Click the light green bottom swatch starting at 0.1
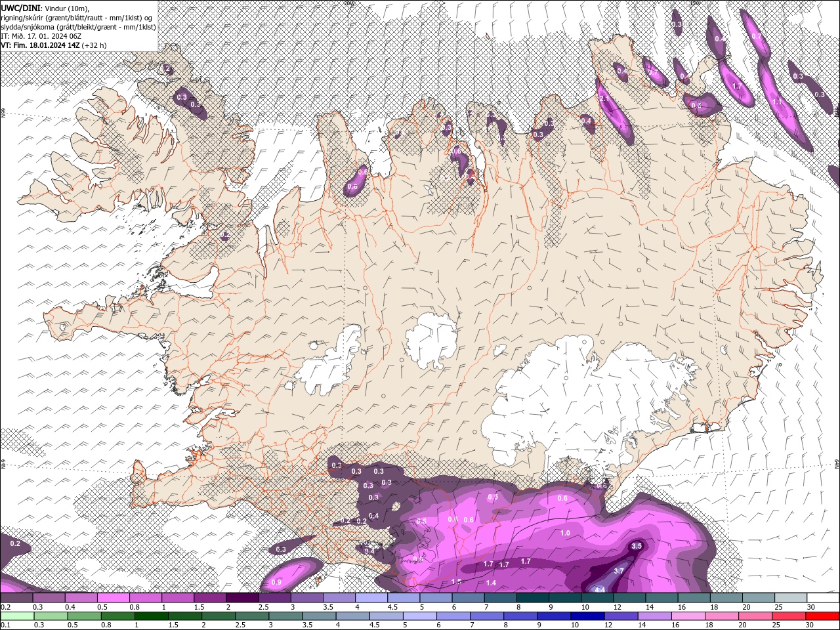This screenshot has height=630, width=840. [x=17, y=616]
